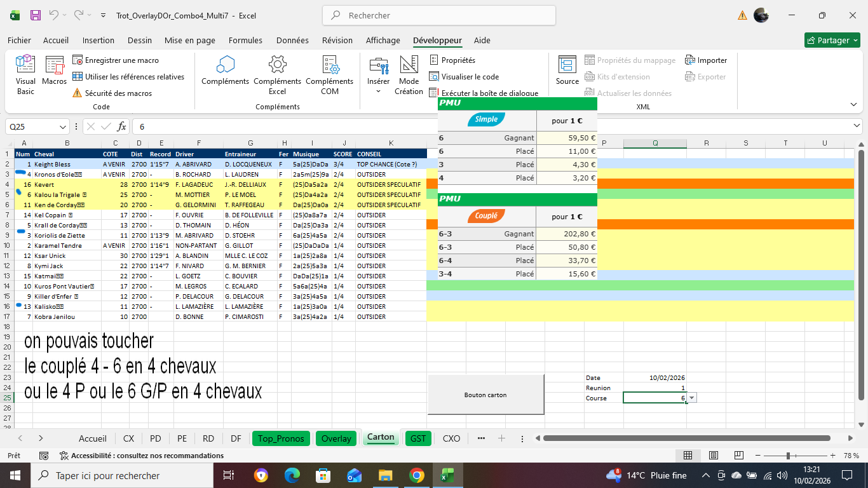Open the XML Source pane

(x=567, y=71)
